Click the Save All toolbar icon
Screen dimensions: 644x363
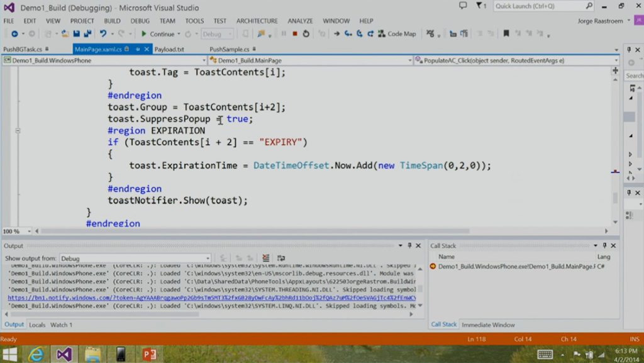(87, 34)
